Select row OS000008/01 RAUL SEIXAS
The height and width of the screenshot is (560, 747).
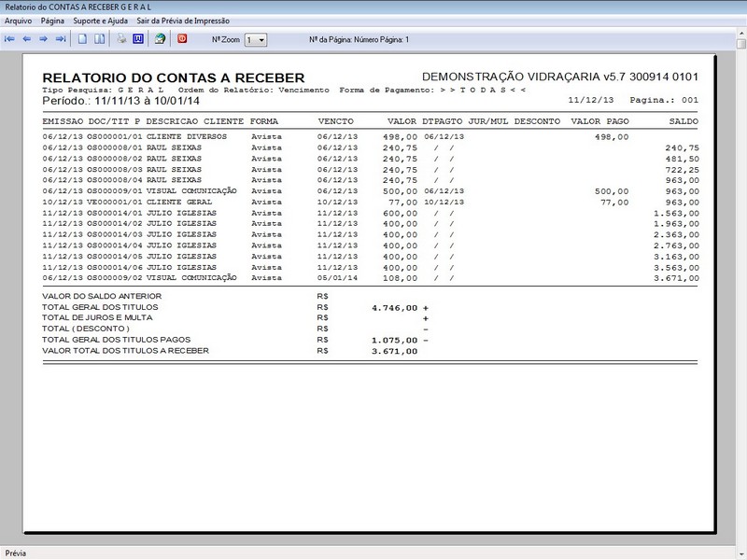370,147
